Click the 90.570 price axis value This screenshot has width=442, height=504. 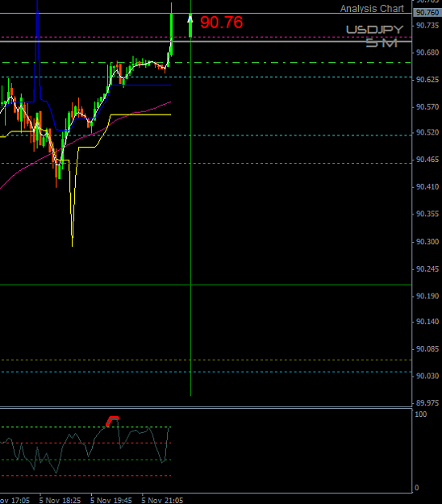[427, 106]
